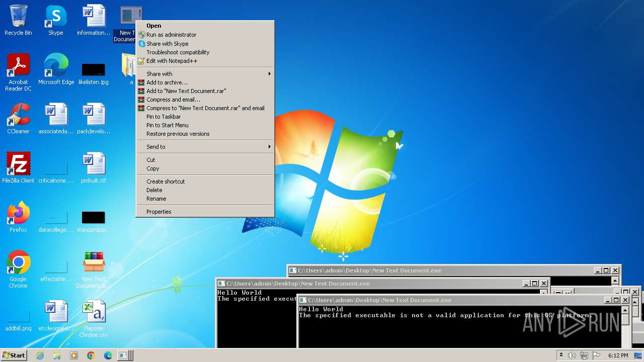The image size is (644, 362).
Task: Select the Acrobat Reader DC shortcut
Action: pos(18,72)
